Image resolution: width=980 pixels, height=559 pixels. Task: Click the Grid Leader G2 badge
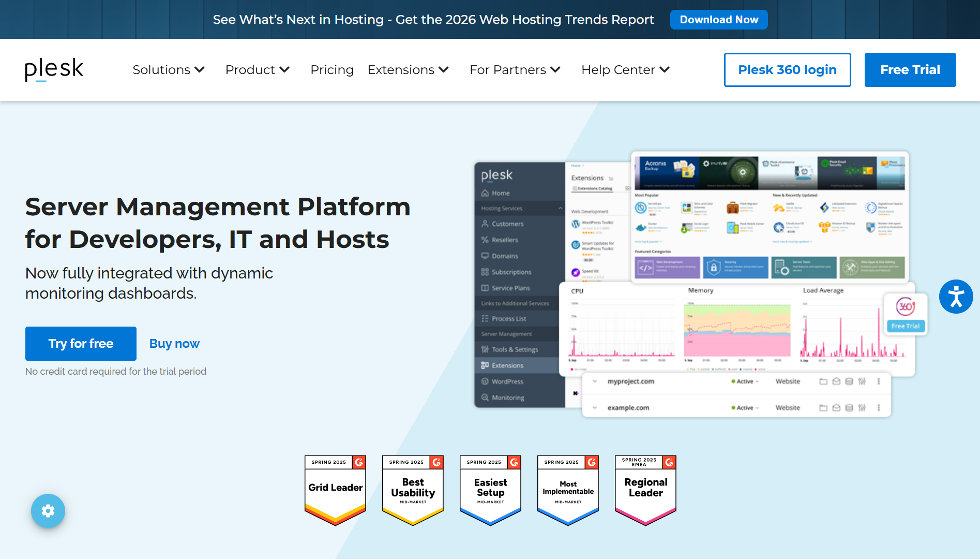point(335,490)
